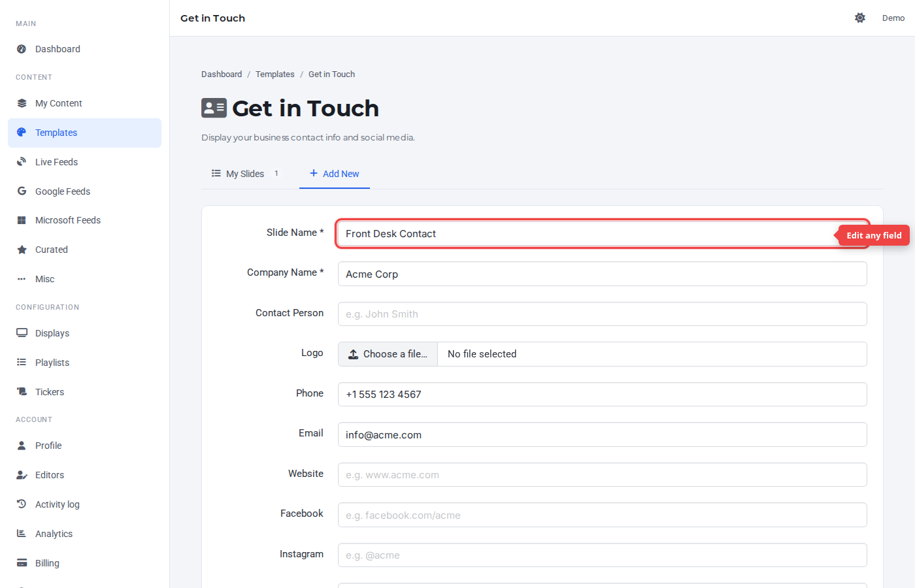Screen dimensions: 915x588
Task: Click the Get in Touch breadcrumb
Action: tap(331, 74)
